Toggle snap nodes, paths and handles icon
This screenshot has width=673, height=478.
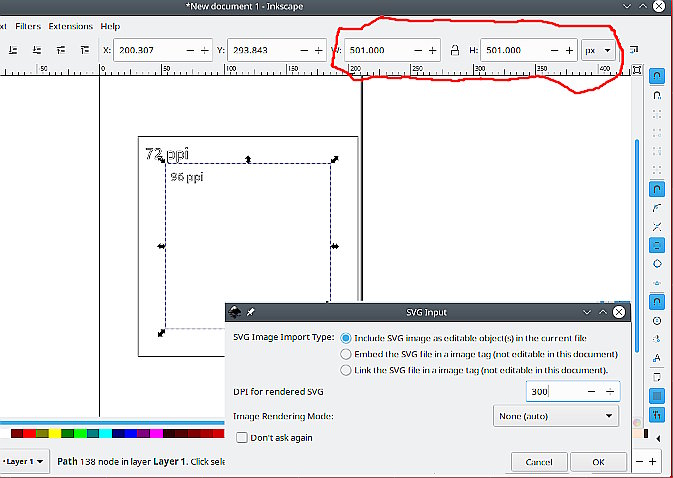(x=657, y=189)
